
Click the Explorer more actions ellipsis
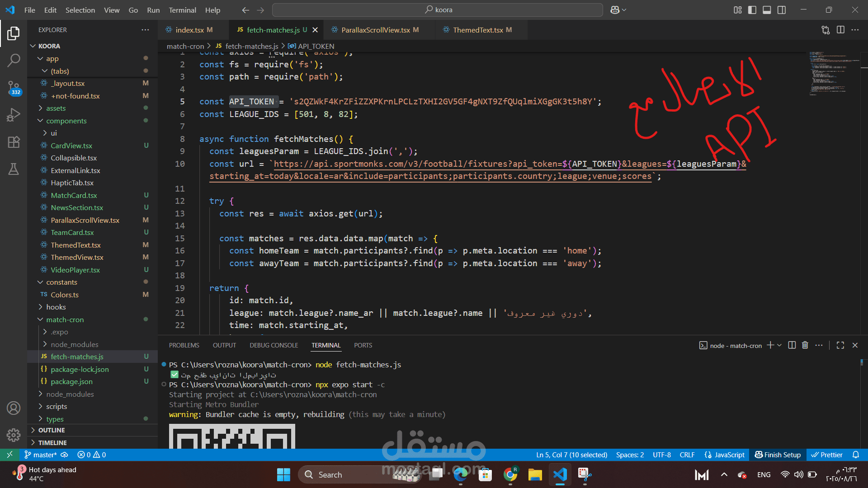click(145, 30)
